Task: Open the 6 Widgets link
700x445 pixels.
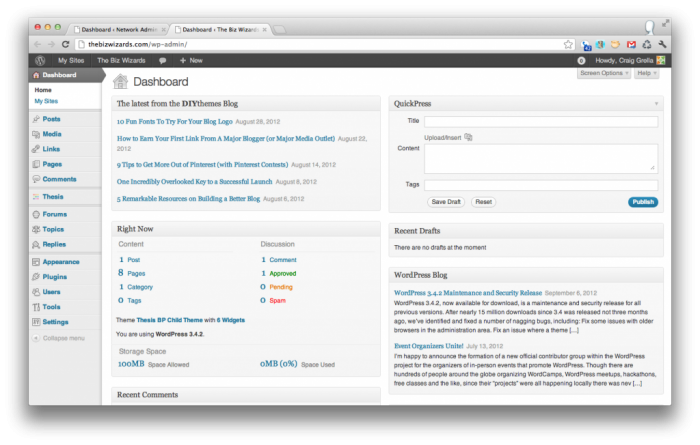Action: tap(230, 320)
